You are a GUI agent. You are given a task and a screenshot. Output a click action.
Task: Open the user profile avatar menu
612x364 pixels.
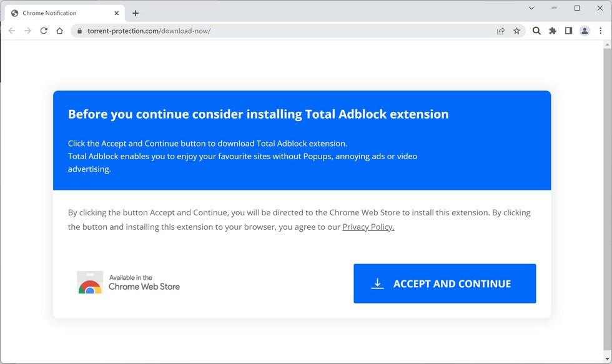(585, 31)
